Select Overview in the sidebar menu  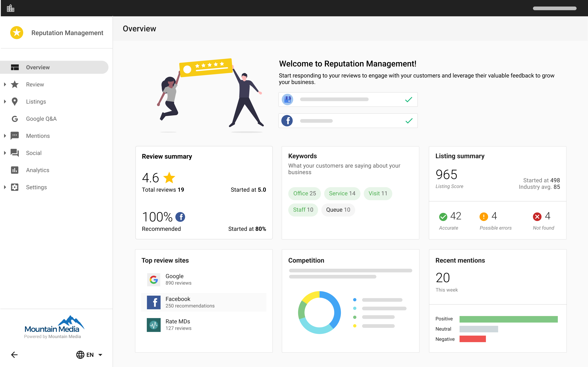pyautogui.click(x=38, y=67)
